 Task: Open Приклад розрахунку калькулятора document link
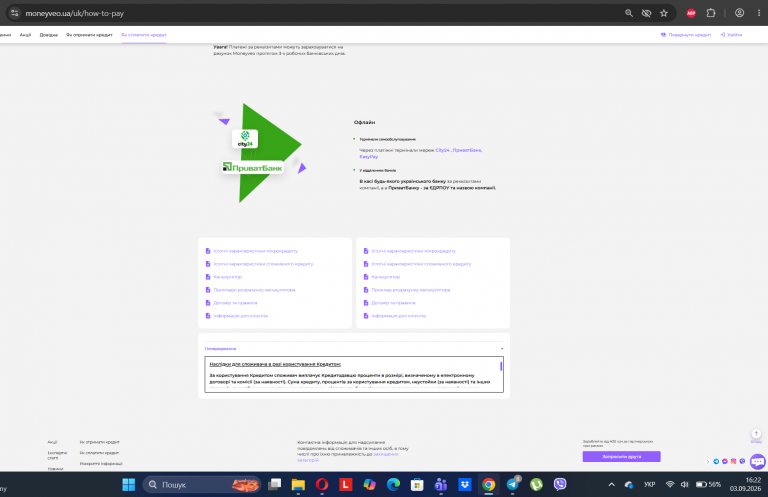[x=410, y=290]
